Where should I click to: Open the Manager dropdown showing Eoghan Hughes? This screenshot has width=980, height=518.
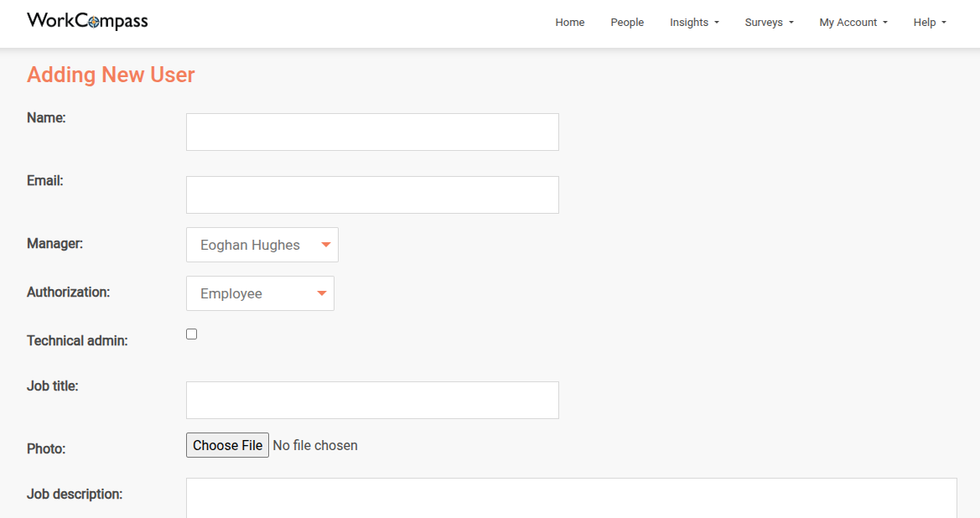pos(262,245)
